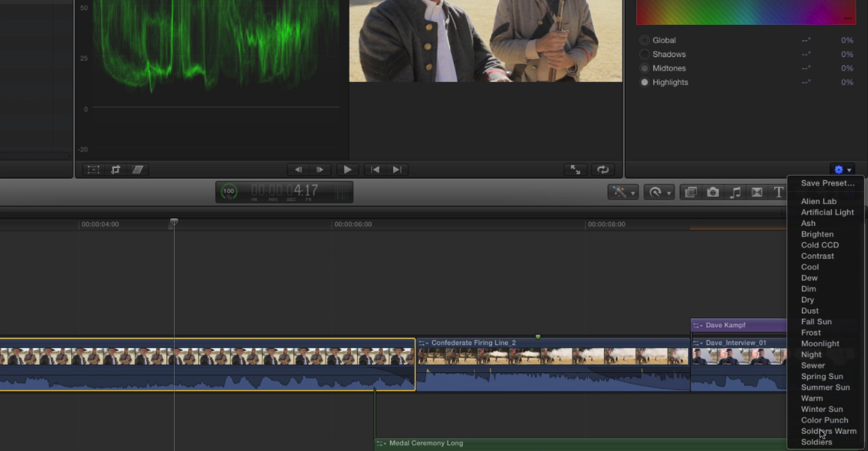Choose the Moonlight color preset
Viewport: 868px width, 451px height.
click(820, 344)
